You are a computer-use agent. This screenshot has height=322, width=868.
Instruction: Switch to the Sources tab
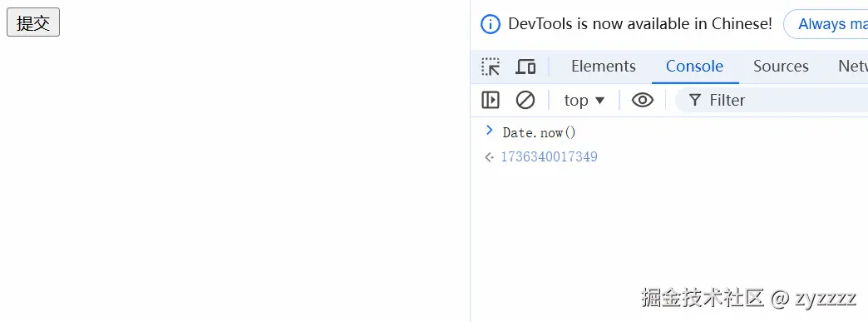[781, 67]
